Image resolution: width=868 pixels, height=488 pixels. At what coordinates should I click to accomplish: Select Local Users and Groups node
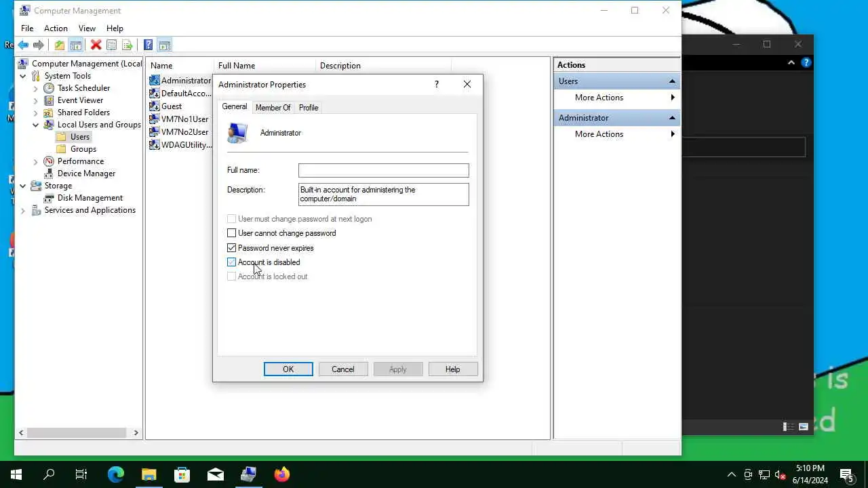click(99, 125)
